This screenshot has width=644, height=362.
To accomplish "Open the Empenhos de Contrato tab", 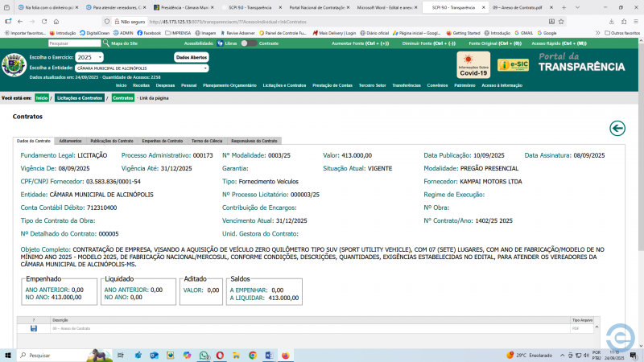I will tap(162, 141).
